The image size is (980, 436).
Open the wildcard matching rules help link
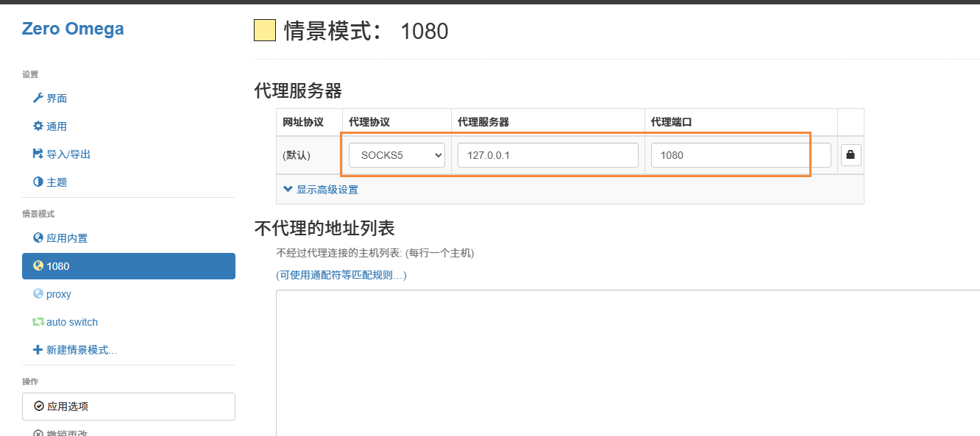pyautogui.click(x=341, y=275)
